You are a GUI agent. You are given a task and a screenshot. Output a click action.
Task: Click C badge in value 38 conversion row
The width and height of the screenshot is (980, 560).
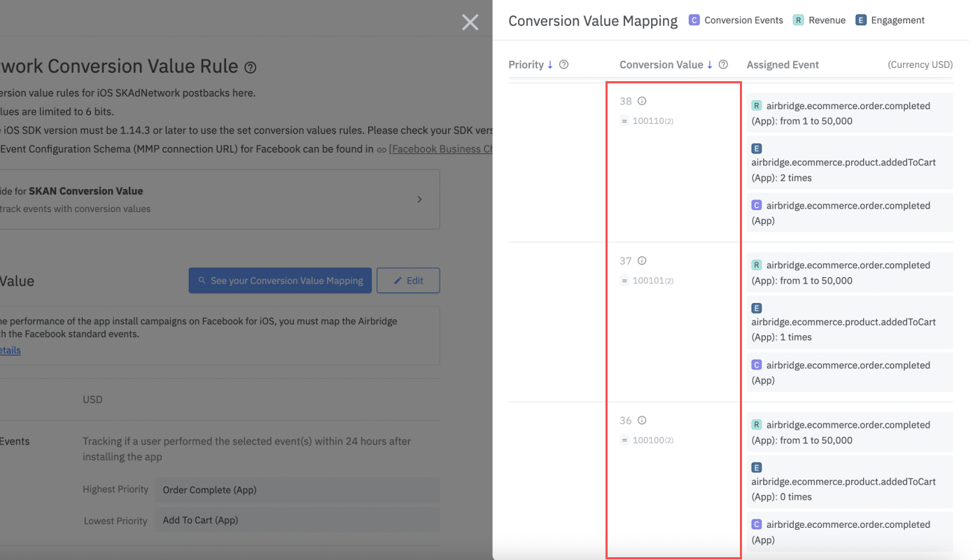click(757, 205)
